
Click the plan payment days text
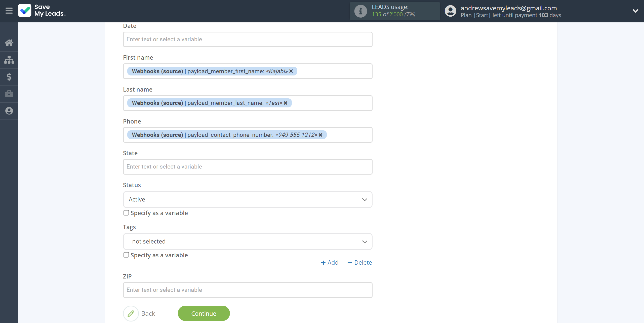point(511,15)
